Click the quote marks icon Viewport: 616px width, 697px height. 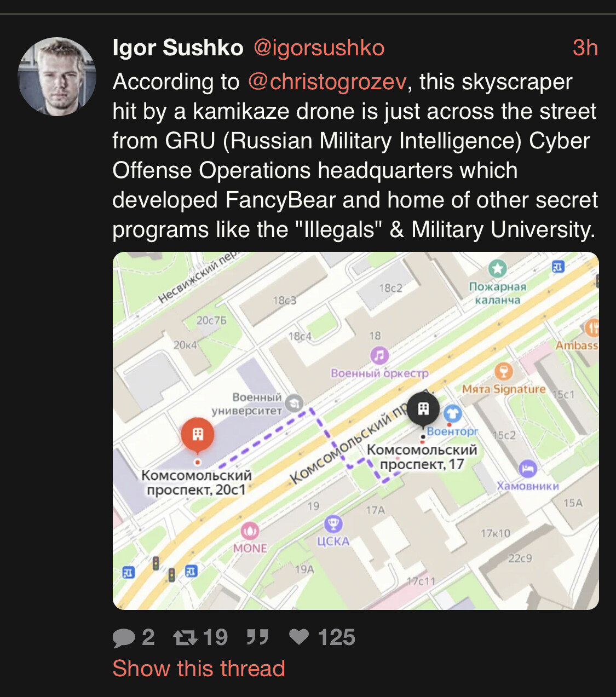(257, 637)
